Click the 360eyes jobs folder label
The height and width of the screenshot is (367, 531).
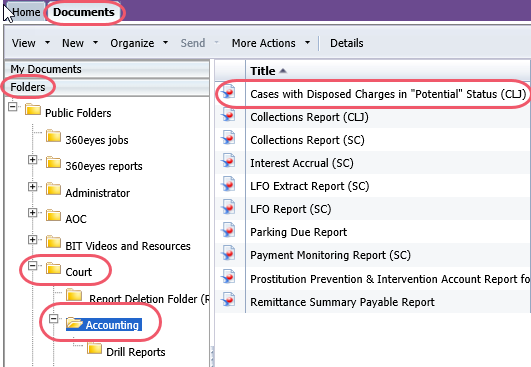[x=97, y=140]
